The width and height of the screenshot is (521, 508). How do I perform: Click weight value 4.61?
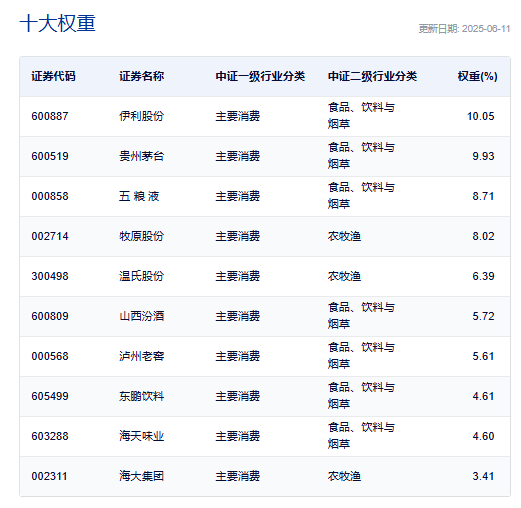(x=483, y=396)
